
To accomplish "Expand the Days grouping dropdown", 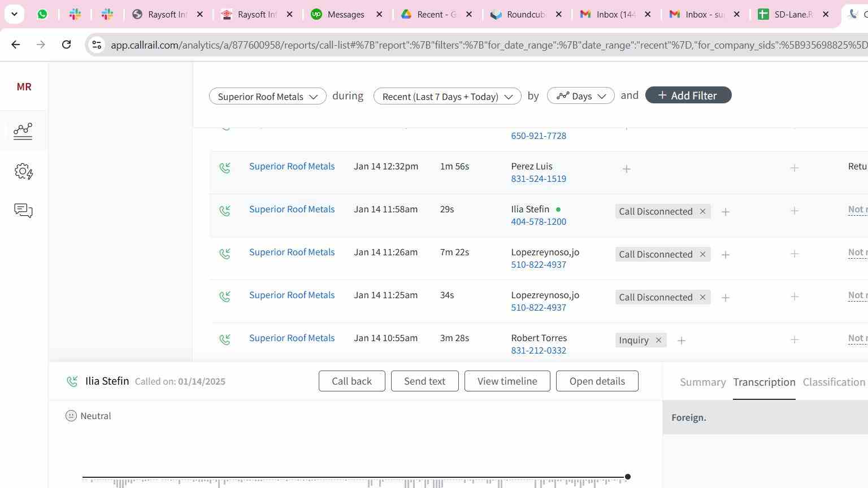I will [580, 95].
